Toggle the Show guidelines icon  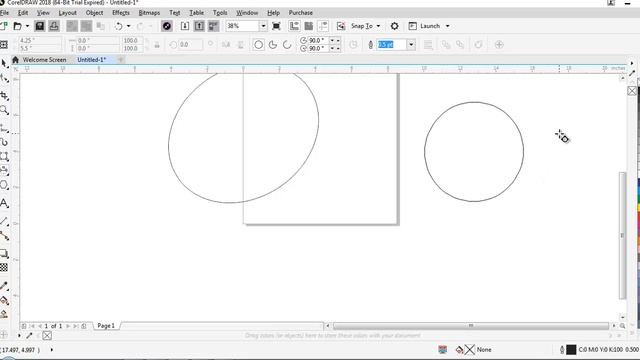point(323,26)
